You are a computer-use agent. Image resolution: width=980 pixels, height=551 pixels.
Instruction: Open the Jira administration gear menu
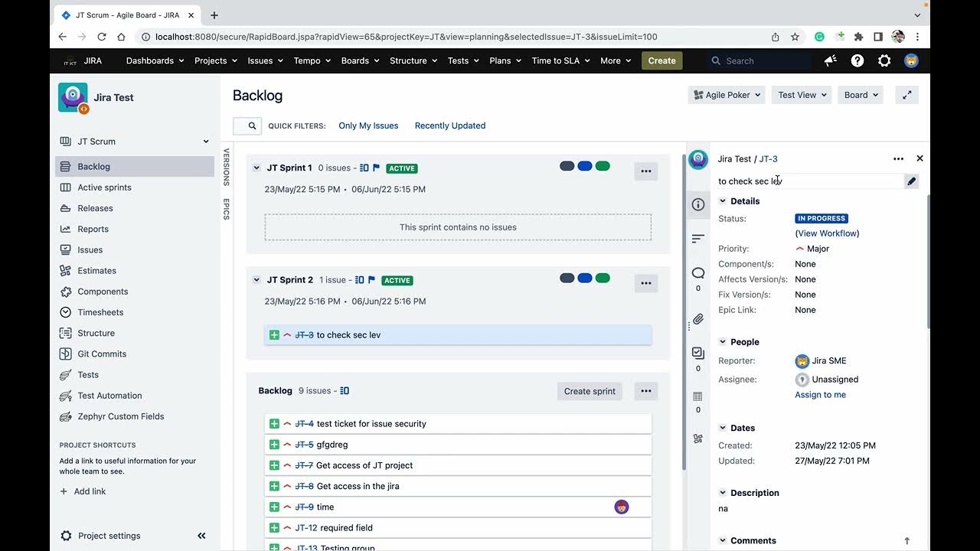884,60
